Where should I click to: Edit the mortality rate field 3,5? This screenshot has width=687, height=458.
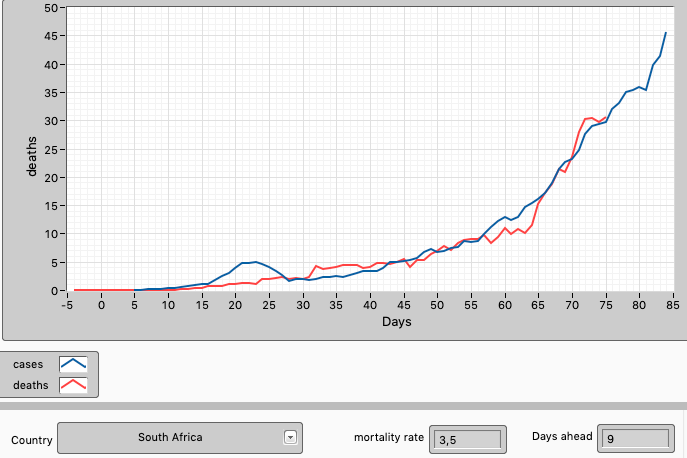(x=467, y=439)
